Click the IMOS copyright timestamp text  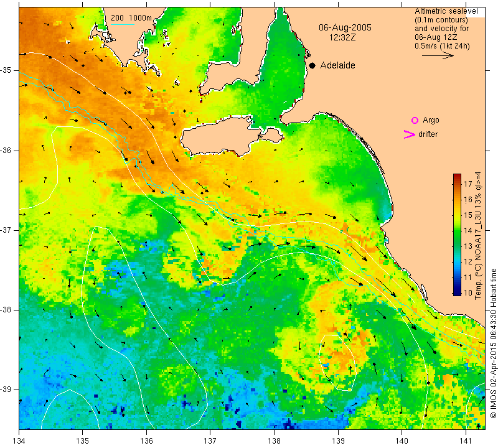point(493,343)
